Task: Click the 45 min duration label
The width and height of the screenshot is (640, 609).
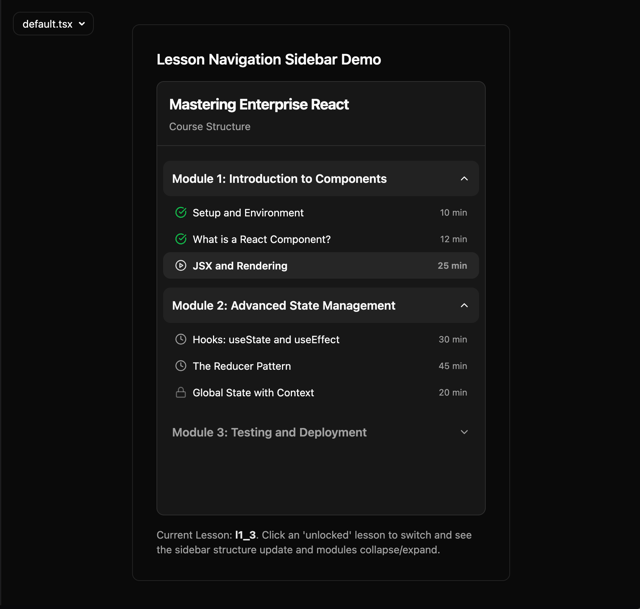Action: coord(453,366)
